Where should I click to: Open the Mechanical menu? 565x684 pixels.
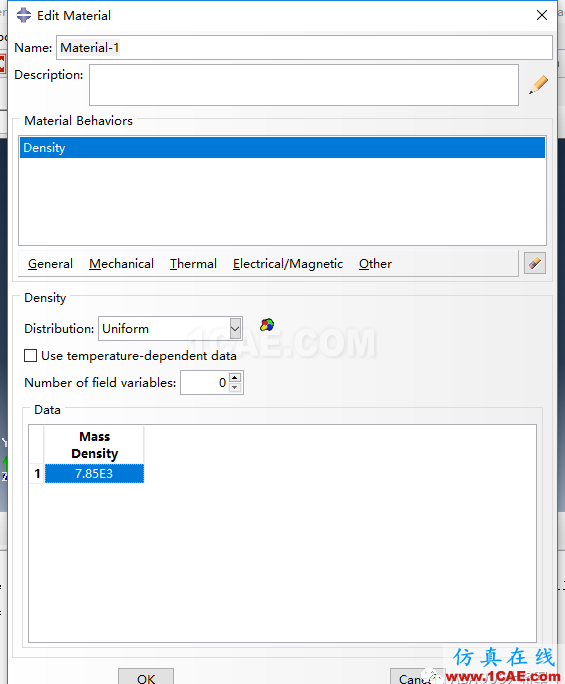pos(121,264)
